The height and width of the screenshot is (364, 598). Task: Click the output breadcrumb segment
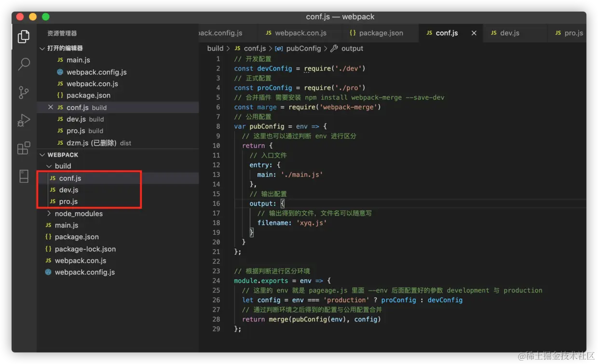(x=347, y=48)
